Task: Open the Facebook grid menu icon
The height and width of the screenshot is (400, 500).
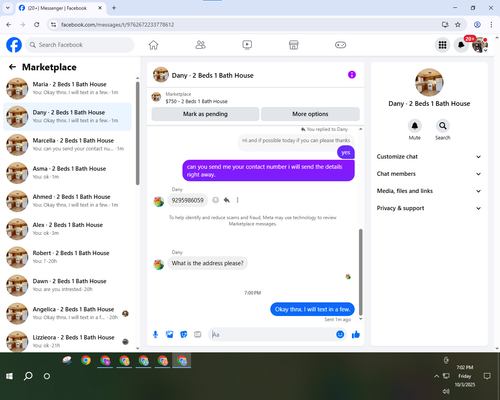Action: coord(442,45)
